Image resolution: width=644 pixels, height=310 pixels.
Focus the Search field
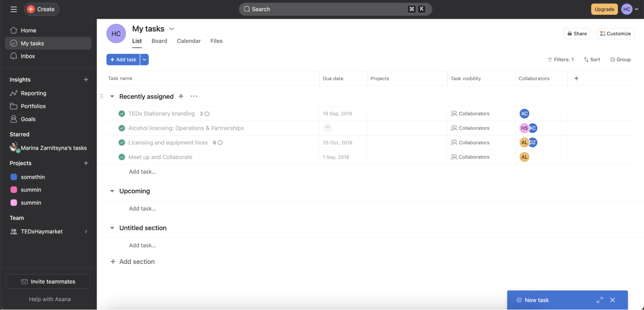click(x=335, y=9)
